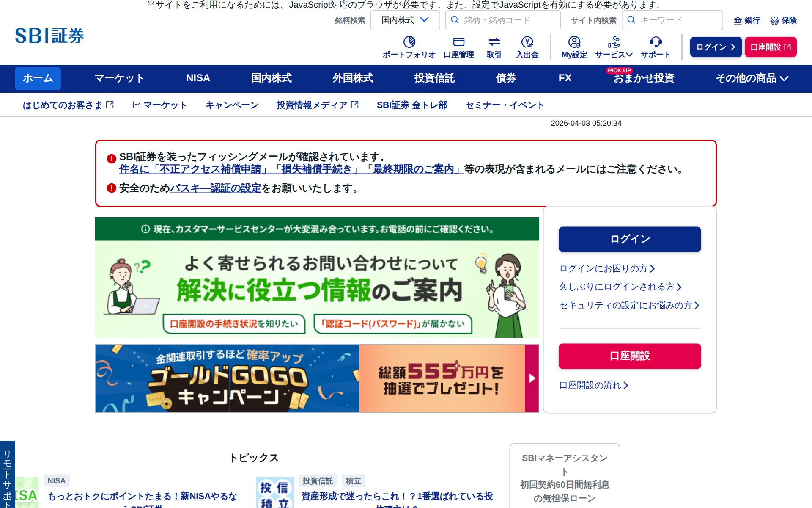The image size is (812, 508).
Task: Open the パスキー認証の設定 link
Action: 215,188
